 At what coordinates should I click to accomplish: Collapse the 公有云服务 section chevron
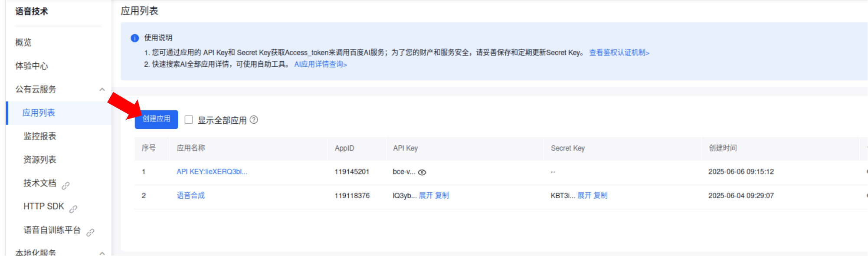[102, 90]
